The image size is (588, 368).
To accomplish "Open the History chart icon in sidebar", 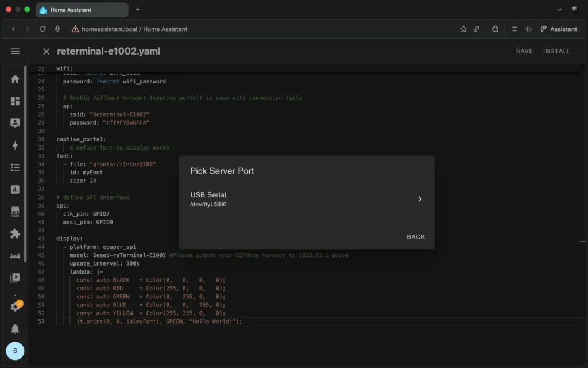I will pyautogui.click(x=15, y=190).
